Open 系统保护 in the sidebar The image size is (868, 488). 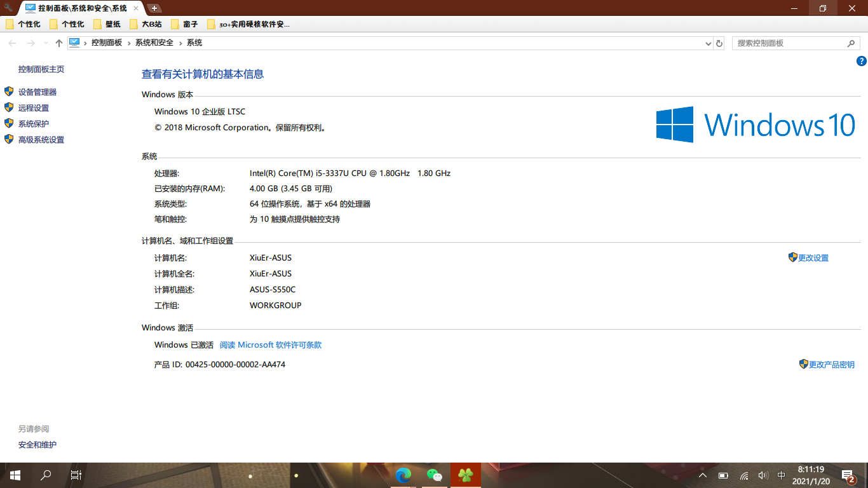click(34, 124)
